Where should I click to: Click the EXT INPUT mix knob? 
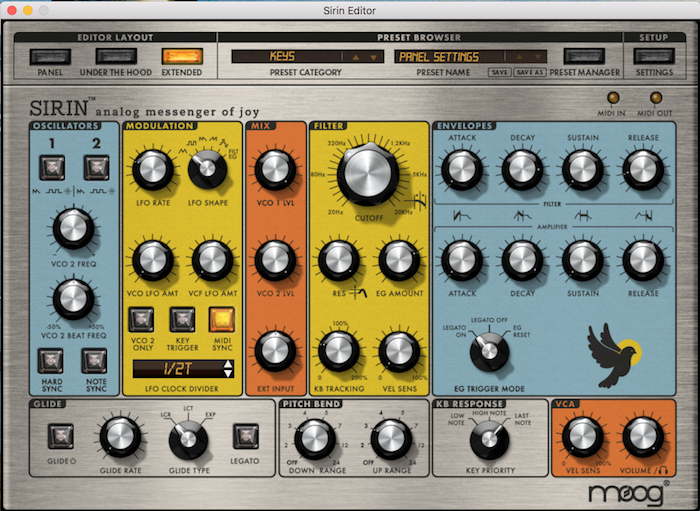pos(275,351)
